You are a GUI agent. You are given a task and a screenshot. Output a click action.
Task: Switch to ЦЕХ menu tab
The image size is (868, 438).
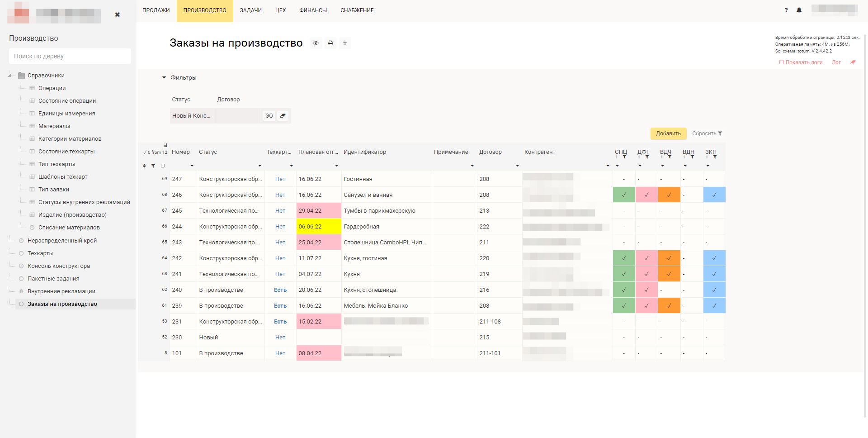pyautogui.click(x=280, y=10)
